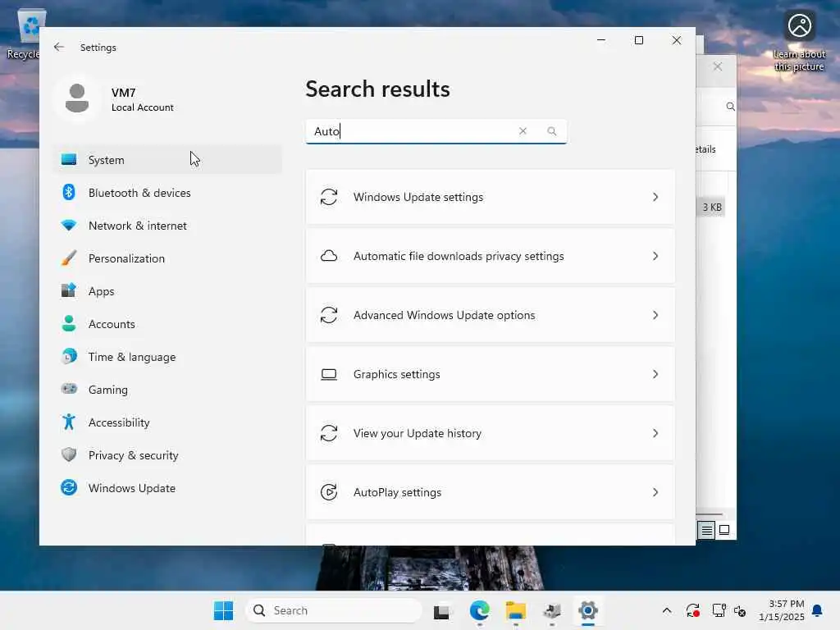Select the Gaming label in sidebar
840x630 pixels.
108,390
